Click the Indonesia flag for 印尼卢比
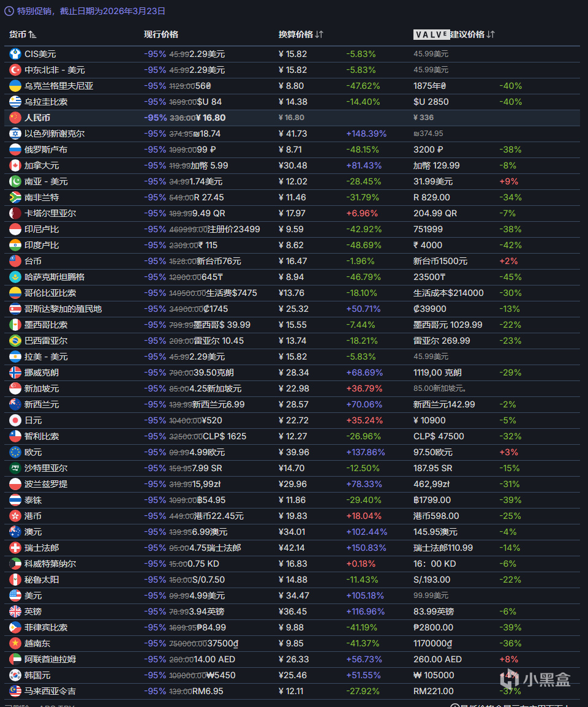This screenshot has height=707, width=588. (x=15, y=229)
